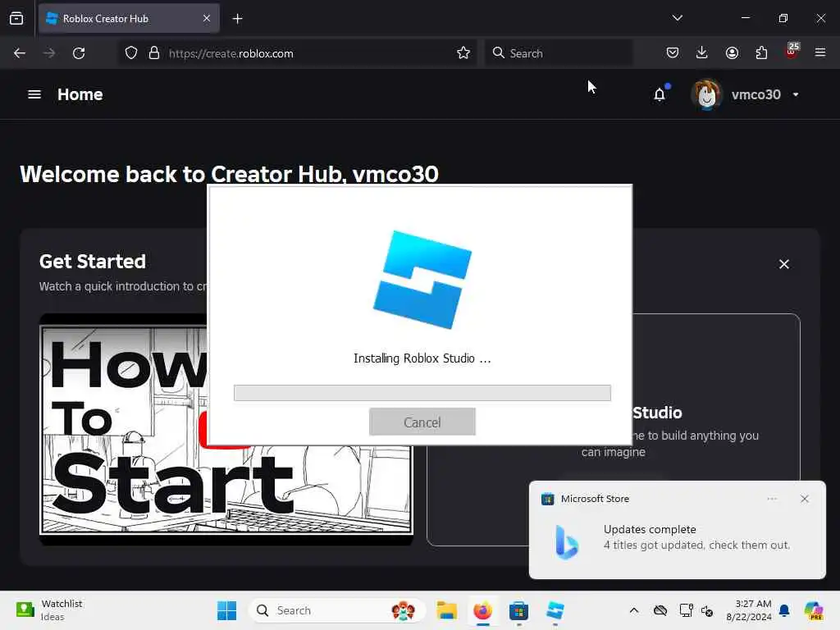
Task: Open the notifications bell
Action: click(660, 94)
